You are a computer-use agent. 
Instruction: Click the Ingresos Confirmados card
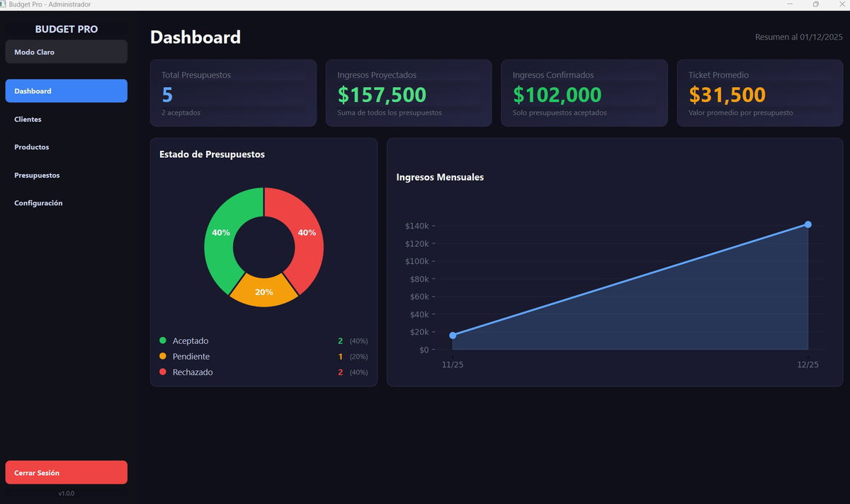pos(584,93)
